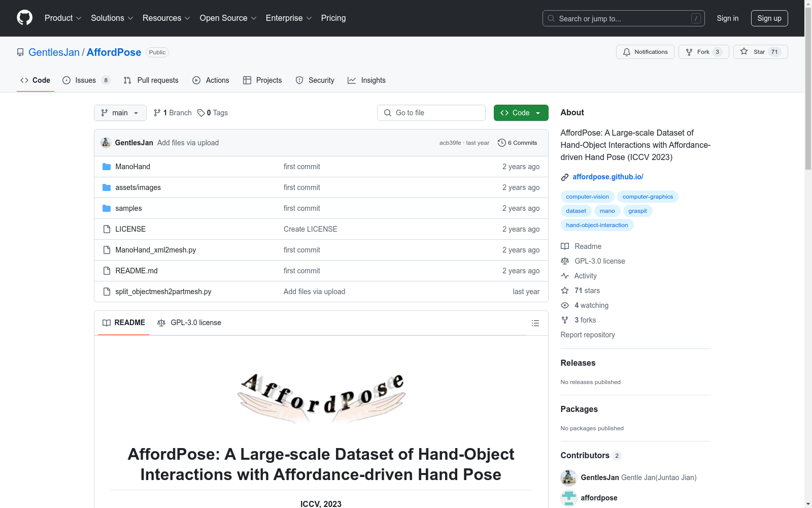Open the Open Source dropdown

228,18
